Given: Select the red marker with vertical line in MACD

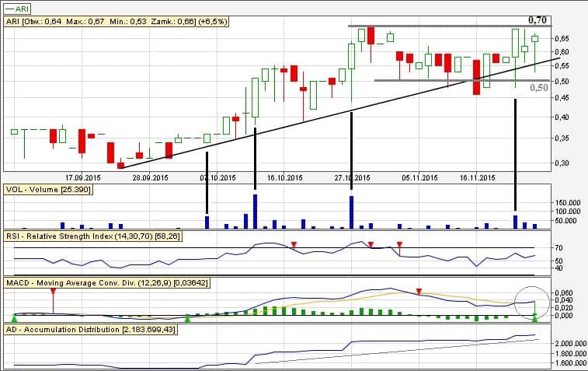Looking at the screenshot, I should coord(53,292).
